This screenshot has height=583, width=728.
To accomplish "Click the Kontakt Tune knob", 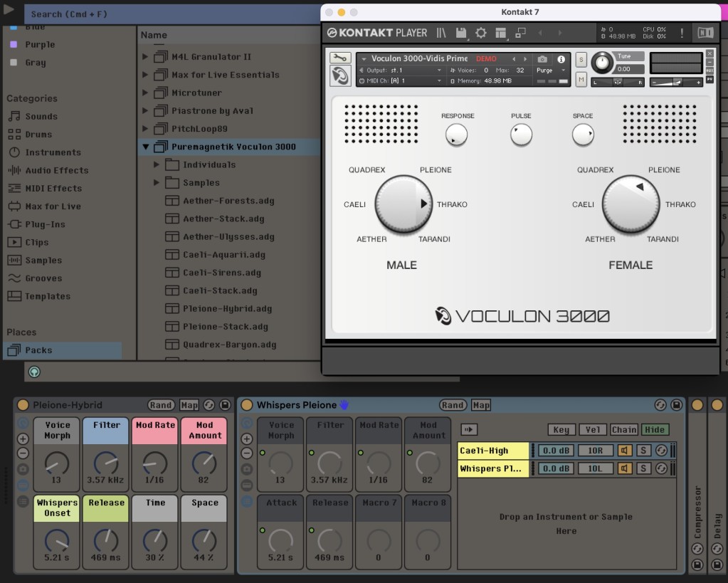I will click(x=602, y=63).
